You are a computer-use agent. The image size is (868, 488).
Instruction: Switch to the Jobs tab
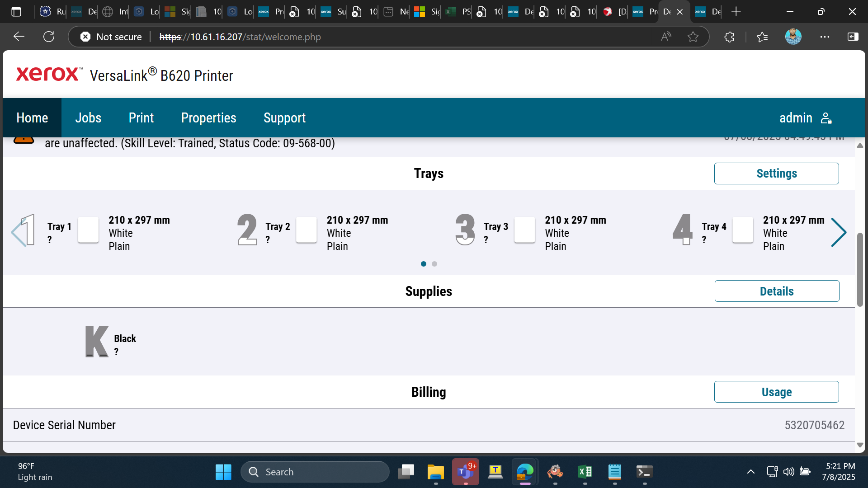coord(88,118)
